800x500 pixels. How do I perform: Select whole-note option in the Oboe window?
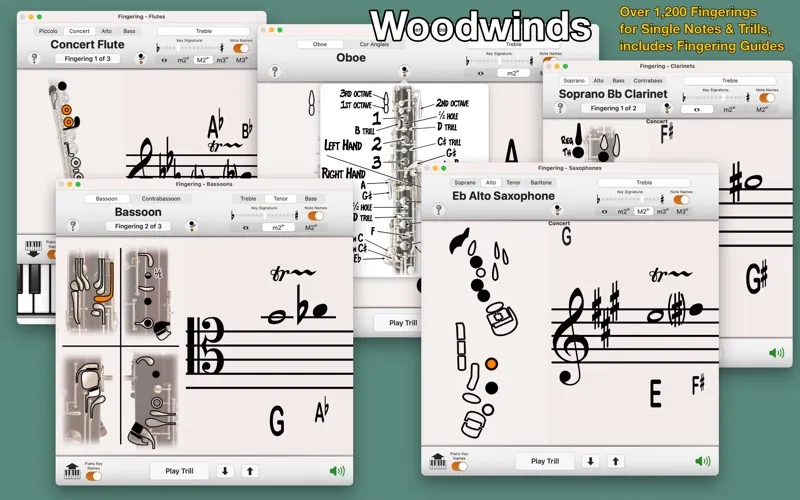(480, 73)
